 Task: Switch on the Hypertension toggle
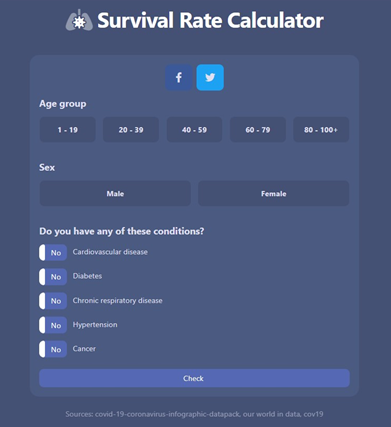click(x=53, y=325)
